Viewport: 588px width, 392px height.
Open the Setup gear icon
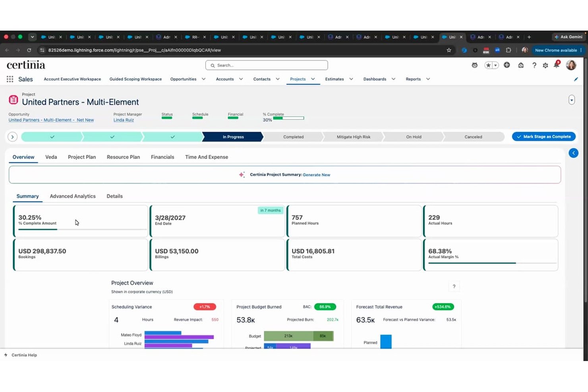[x=545, y=65]
